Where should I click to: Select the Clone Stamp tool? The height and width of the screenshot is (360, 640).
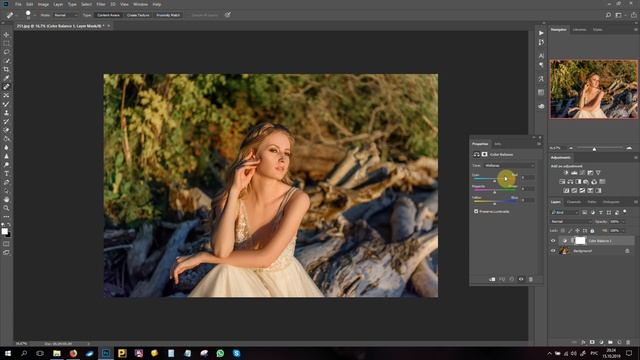(6, 113)
